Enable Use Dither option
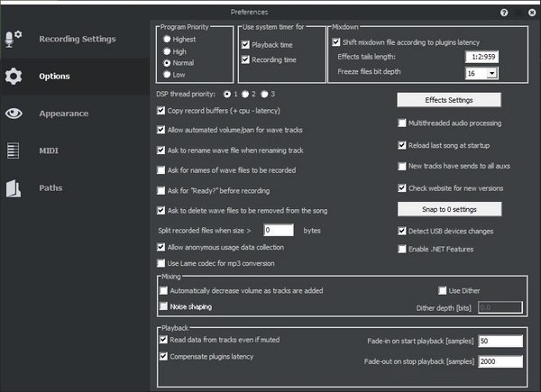The width and height of the screenshot is (541, 392). [442, 291]
